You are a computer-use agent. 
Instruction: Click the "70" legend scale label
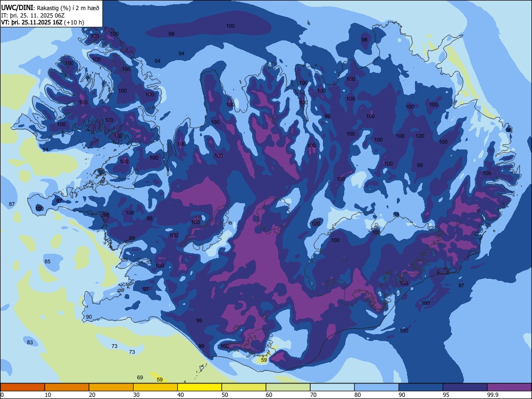(x=313, y=395)
